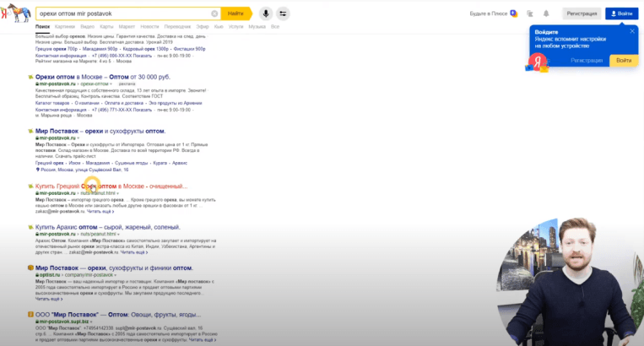Click the blue Войти button in the header
The width and height of the screenshot is (644, 346).
click(622, 14)
